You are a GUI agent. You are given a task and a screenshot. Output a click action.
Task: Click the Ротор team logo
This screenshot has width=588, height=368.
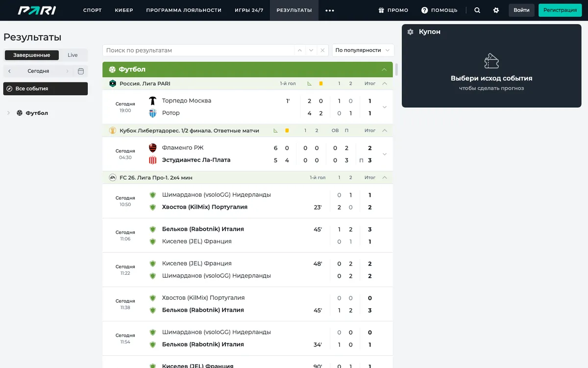click(152, 113)
